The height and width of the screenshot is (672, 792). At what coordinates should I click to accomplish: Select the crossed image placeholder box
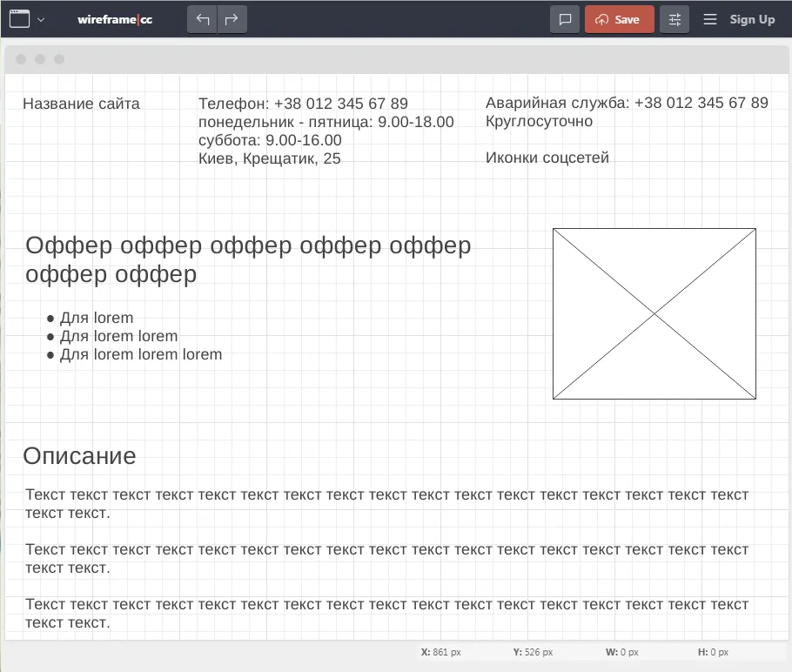[x=654, y=313]
